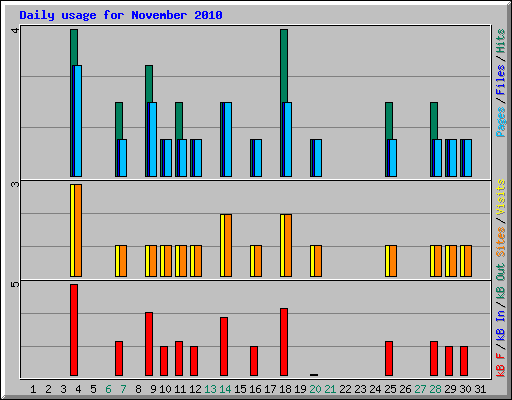The height and width of the screenshot is (400, 512).
Task: Click green weekend day label 6
Action: pos(108,389)
